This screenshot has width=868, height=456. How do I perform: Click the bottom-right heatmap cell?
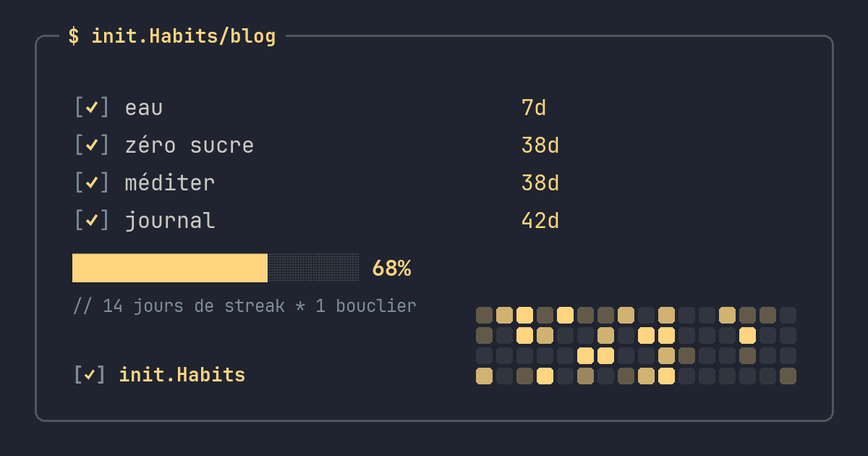[788, 376]
